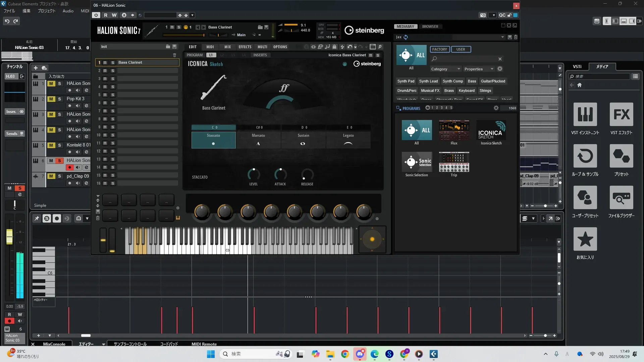Select the Iconica Sketch library thumbnail
This screenshot has width=644, height=362.
click(x=491, y=130)
